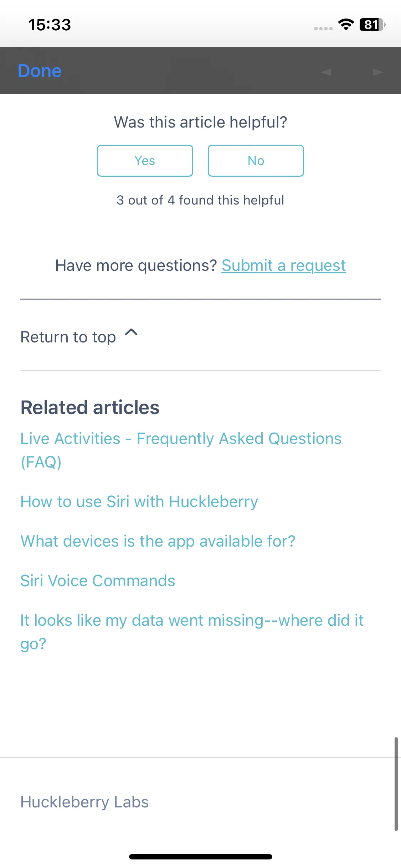
Task: Open Siri Voice Commands article
Action: 98,581
